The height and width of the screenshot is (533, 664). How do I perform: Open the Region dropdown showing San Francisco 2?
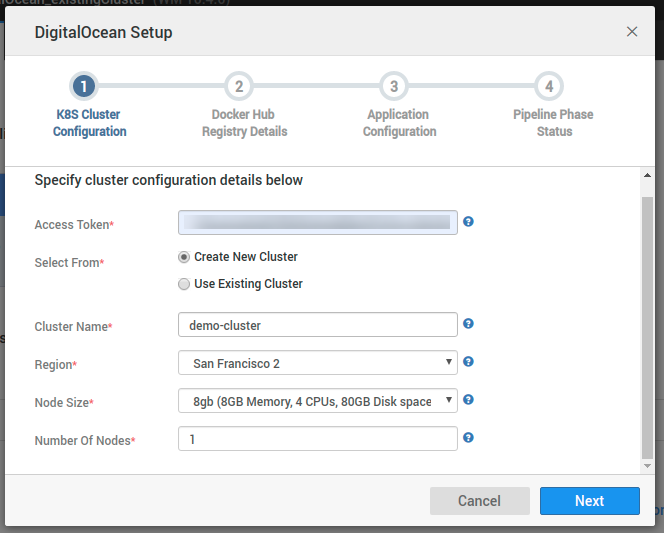click(x=317, y=363)
